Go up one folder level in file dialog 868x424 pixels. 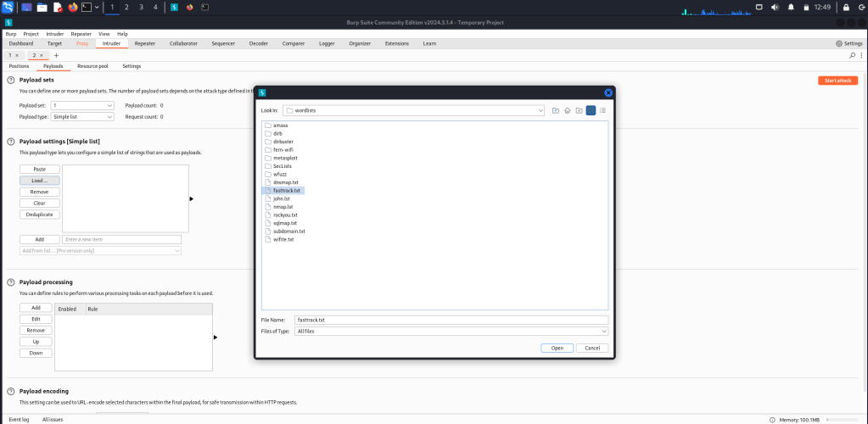[556, 110]
